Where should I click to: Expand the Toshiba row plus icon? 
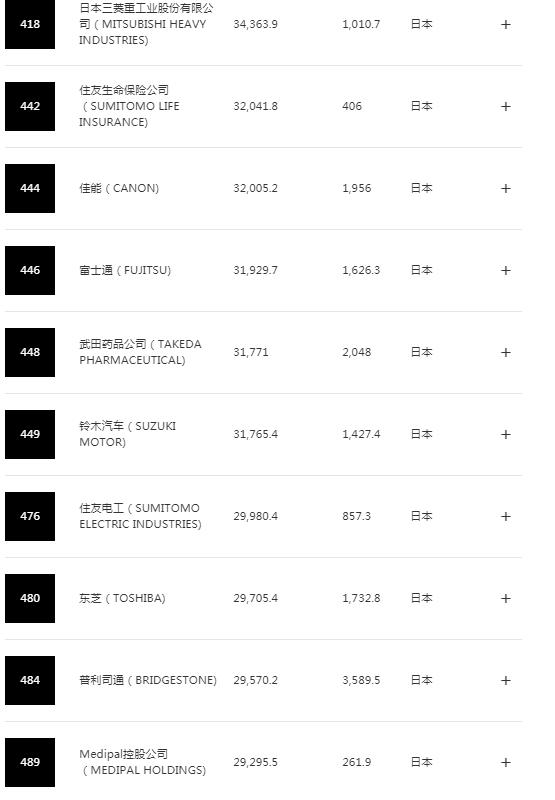click(506, 598)
